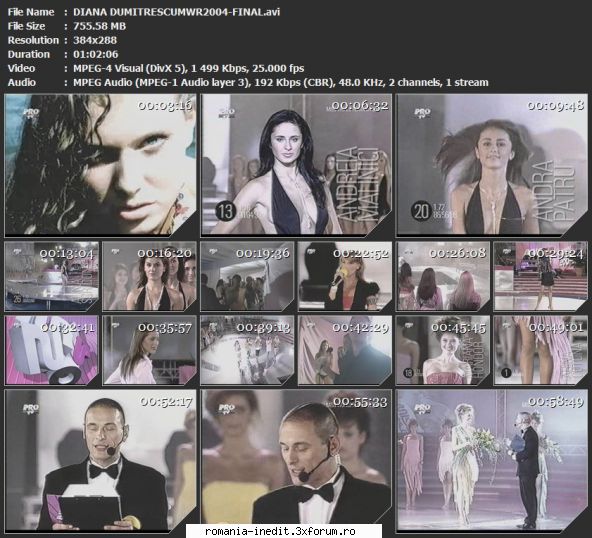Click the Audio label

coord(22,82)
